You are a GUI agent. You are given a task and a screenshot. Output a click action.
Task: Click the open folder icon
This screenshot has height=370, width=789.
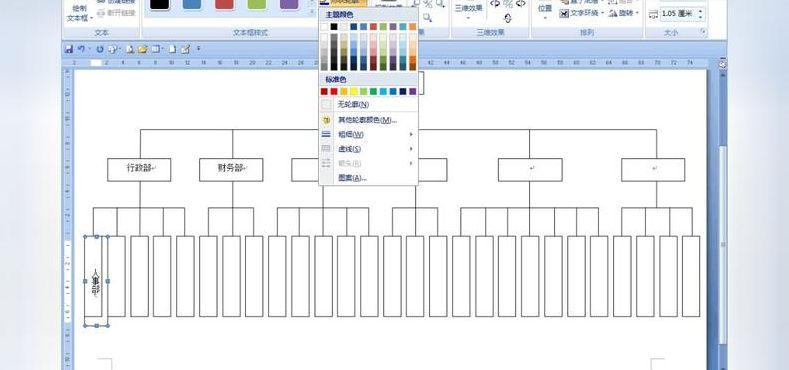142,49
